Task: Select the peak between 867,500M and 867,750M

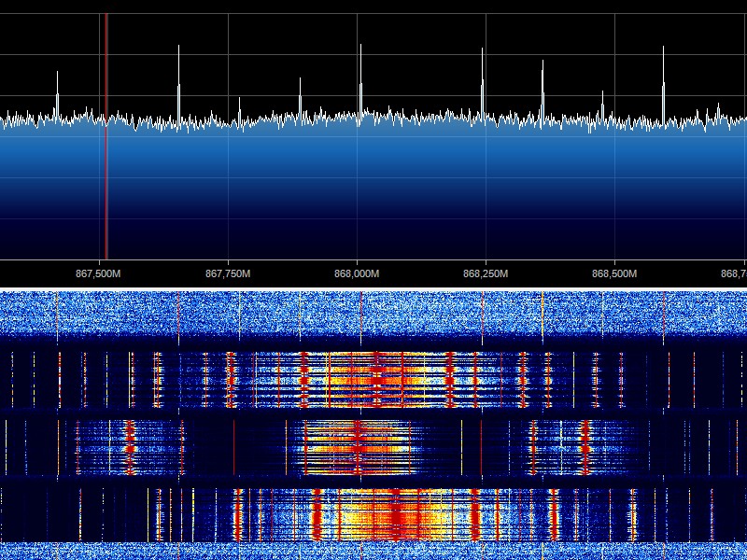Action: tap(179, 84)
